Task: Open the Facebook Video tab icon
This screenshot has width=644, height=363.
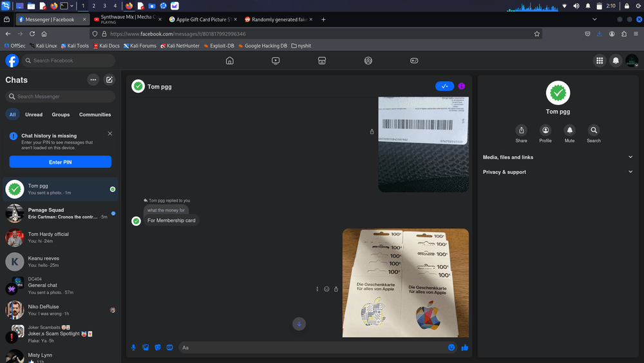Action: (x=276, y=61)
